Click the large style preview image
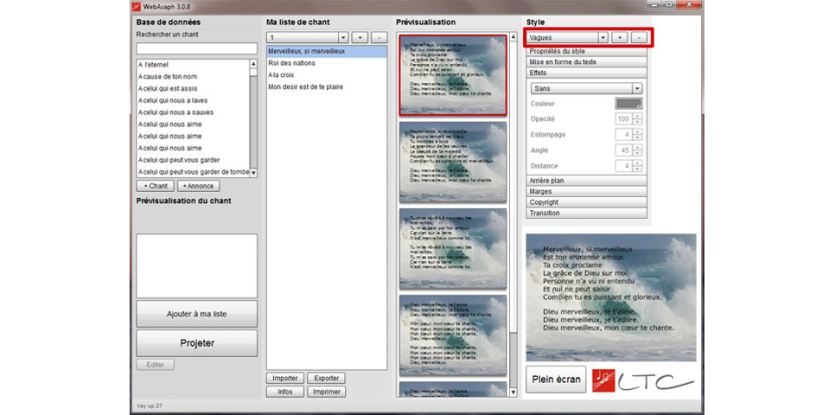The height and width of the screenshot is (415, 829). pos(611,298)
